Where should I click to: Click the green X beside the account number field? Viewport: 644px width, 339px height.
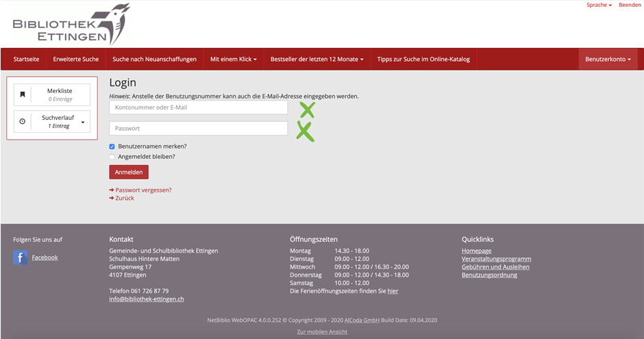tap(307, 109)
